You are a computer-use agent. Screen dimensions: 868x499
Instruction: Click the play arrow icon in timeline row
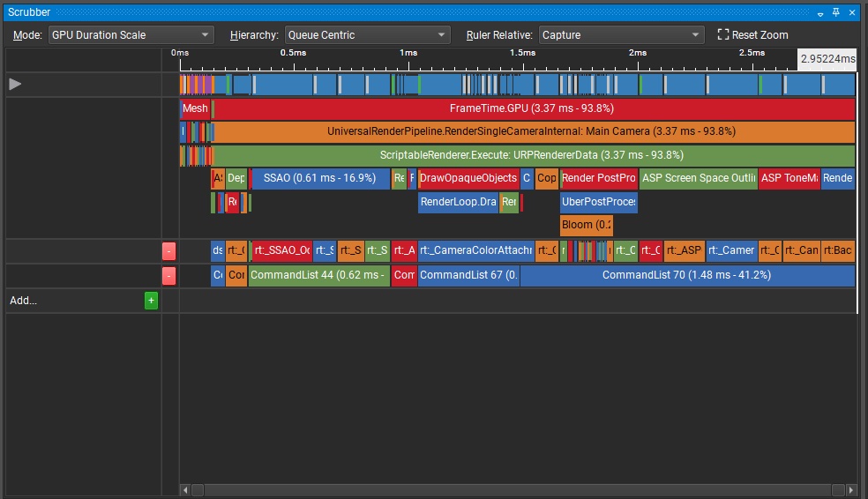(x=15, y=84)
